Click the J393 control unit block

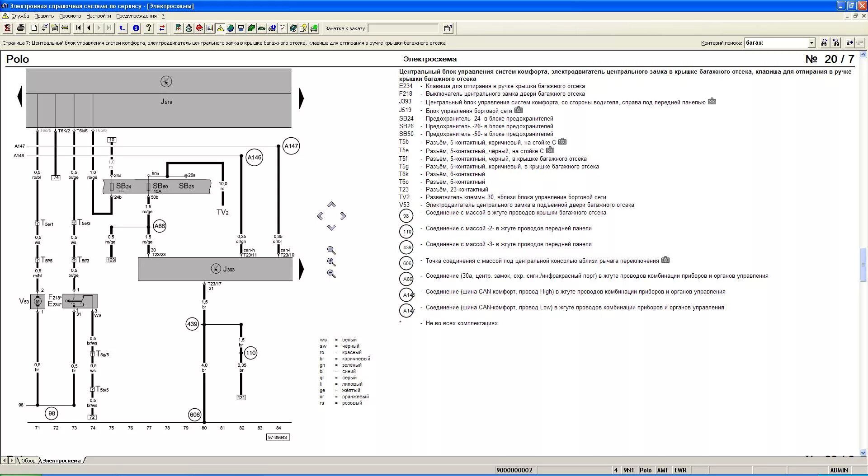point(215,269)
